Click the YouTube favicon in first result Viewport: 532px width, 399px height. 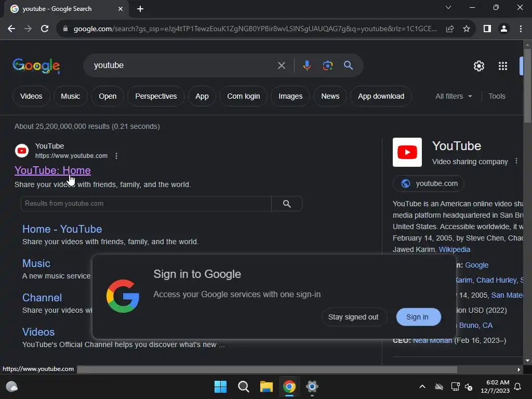tap(22, 151)
